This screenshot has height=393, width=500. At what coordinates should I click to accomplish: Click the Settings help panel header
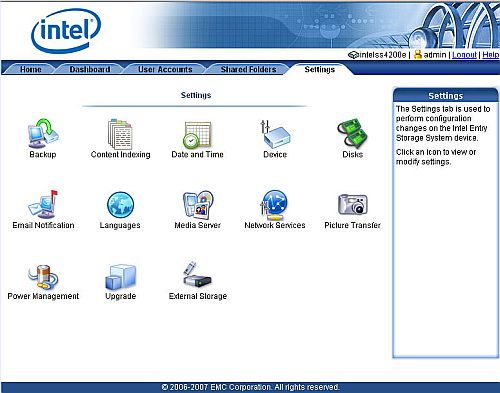446,96
